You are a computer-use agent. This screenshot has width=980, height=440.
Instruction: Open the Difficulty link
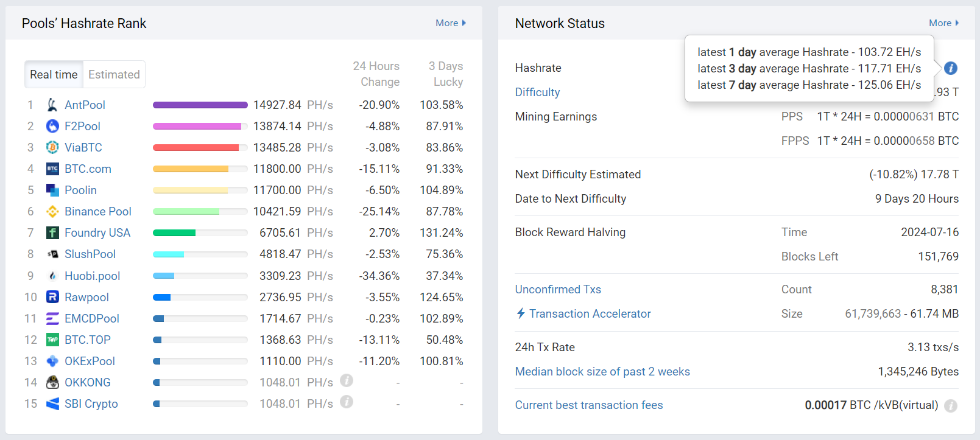click(537, 92)
